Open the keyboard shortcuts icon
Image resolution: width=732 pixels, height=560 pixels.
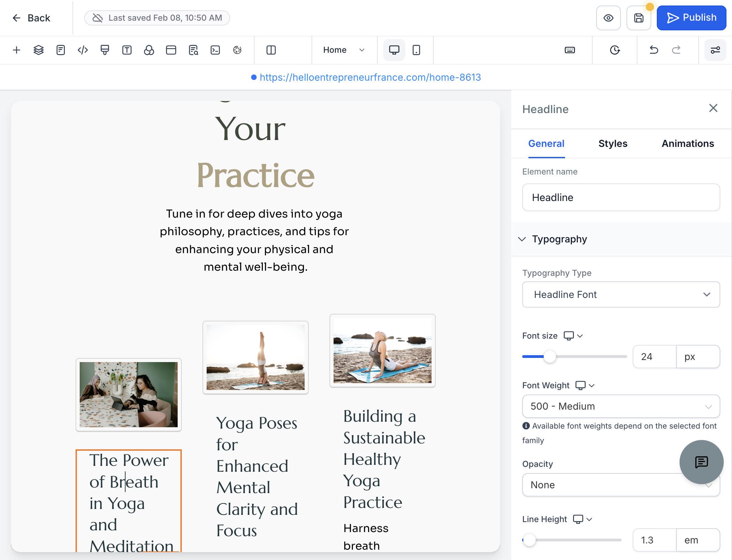point(570,50)
